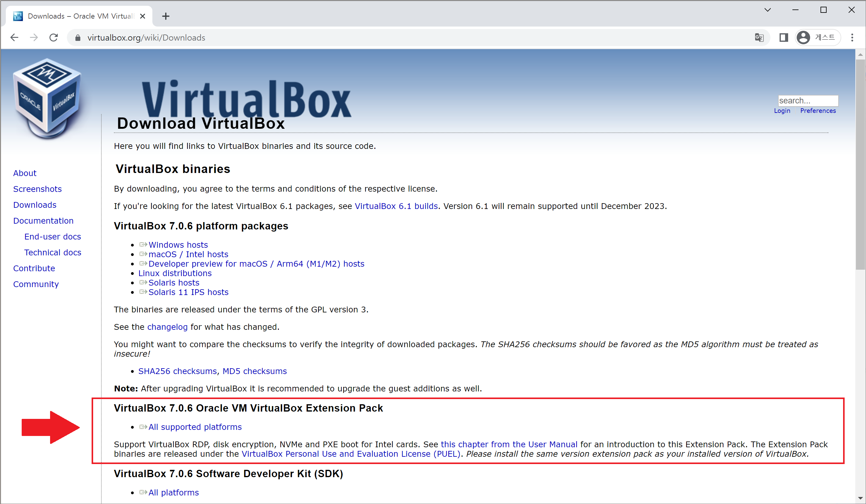Maximize the browser window
The height and width of the screenshot is (504, 866).
point(823,10)
